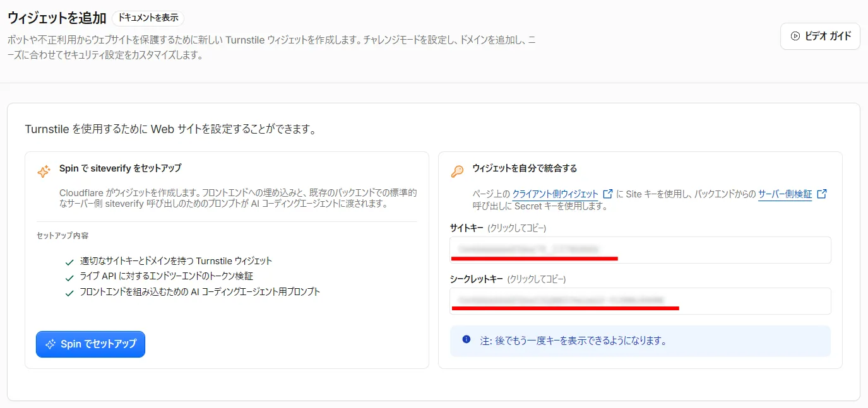
Task: Click external link icon after クライアント側ウィジェット
Action: point(609,194)
